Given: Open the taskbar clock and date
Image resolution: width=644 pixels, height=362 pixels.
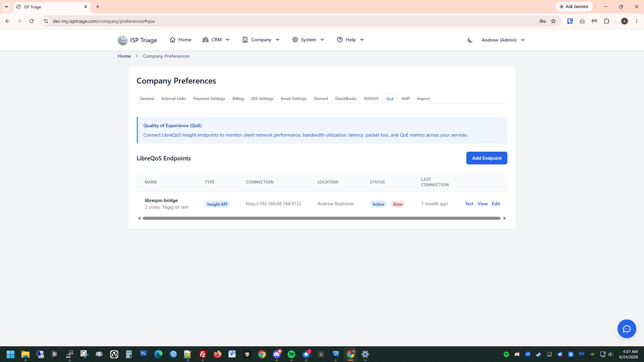Looking at the screenshot, I should click(629, 354).
